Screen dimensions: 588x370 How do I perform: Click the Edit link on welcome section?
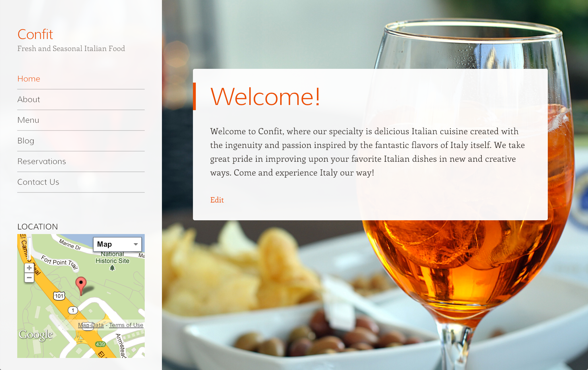[217, 200]
